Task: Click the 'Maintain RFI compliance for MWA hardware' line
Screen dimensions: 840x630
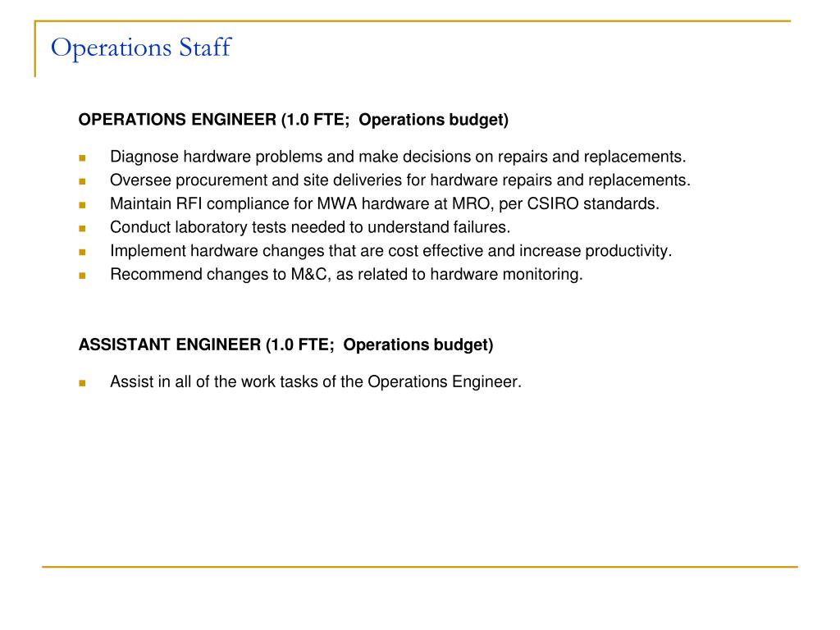Action: tap(385, 204)
